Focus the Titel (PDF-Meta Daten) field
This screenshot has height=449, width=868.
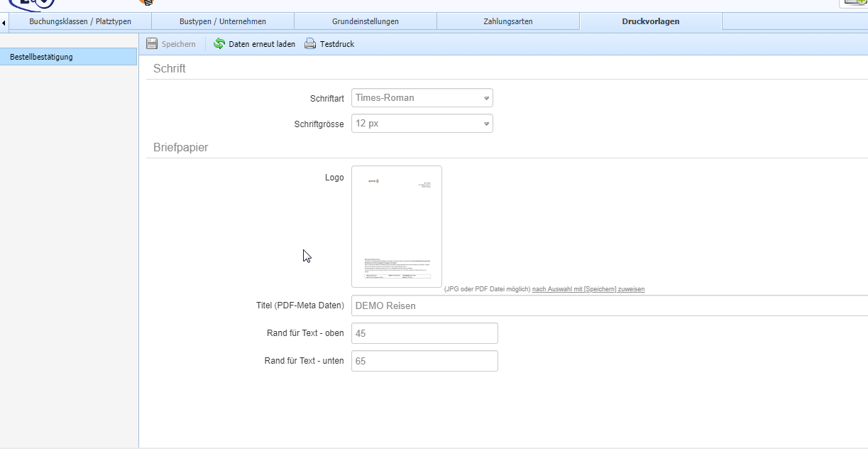609,305
